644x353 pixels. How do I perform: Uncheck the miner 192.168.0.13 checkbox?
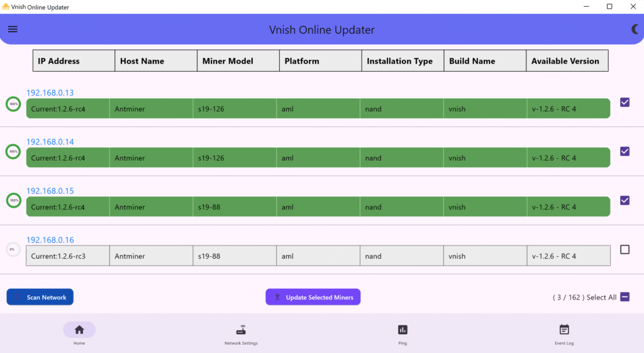[625, 103]
